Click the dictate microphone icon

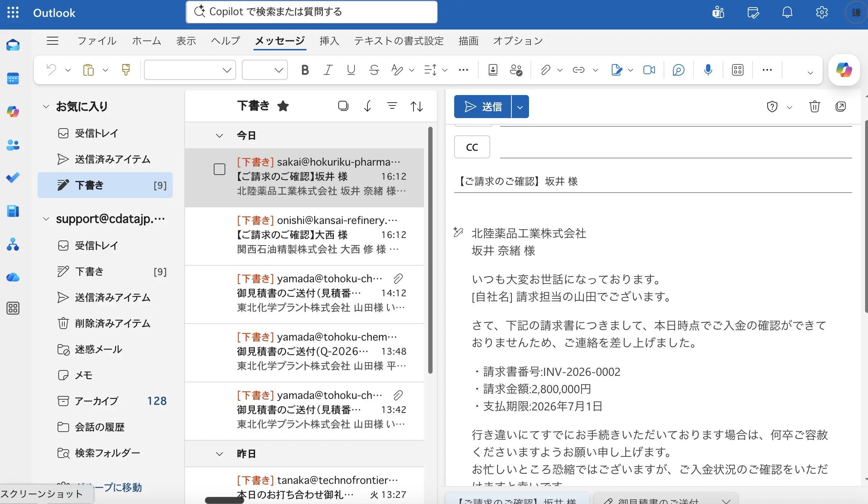(708, 69)
